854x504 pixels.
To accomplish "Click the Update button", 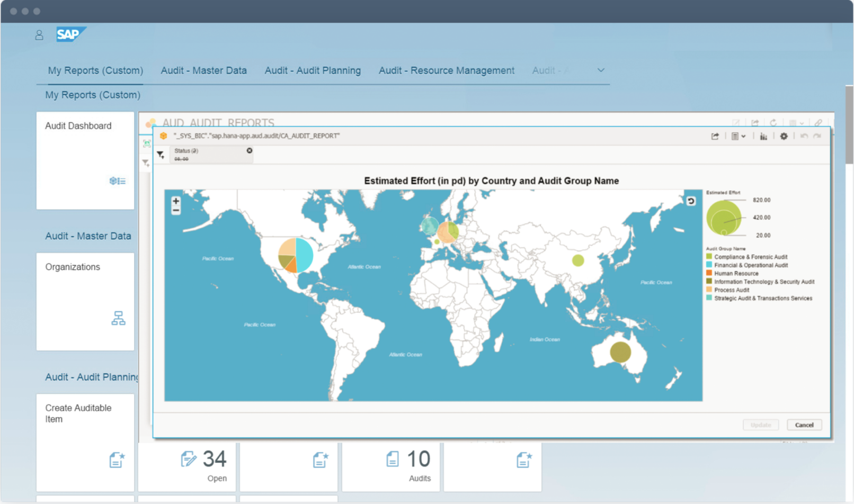I will pyautogui.click(x=761, y=425).
